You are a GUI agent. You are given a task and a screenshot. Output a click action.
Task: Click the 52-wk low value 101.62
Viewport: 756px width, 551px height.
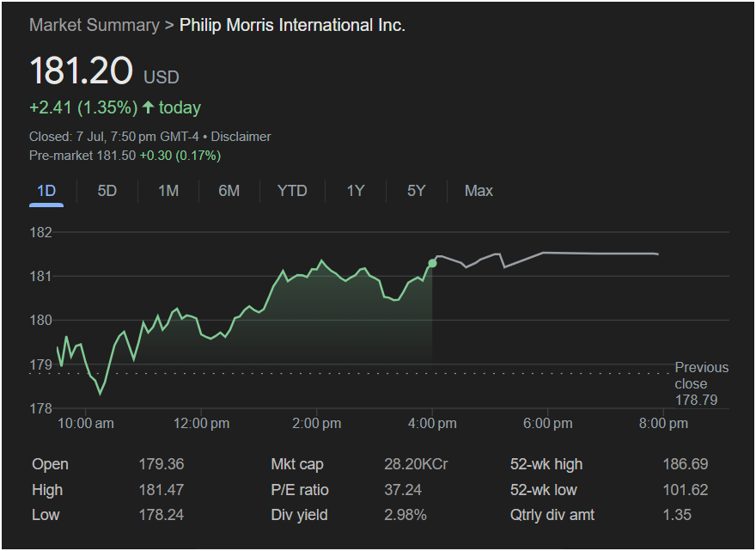click(686, 490)
